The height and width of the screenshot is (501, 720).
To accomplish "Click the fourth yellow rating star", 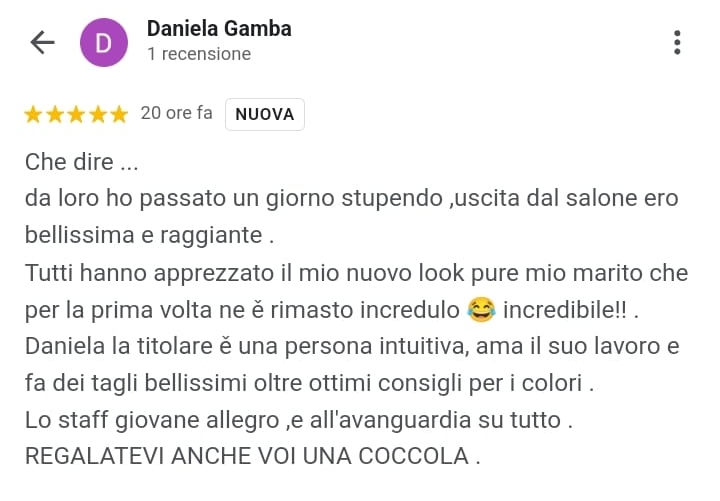I will (x=98, y=114).
